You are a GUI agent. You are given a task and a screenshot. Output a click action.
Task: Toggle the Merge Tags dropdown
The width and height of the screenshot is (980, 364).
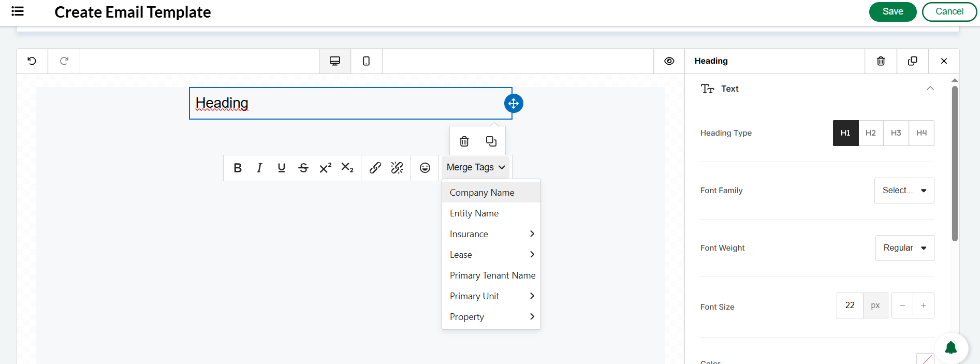point(476,167)
